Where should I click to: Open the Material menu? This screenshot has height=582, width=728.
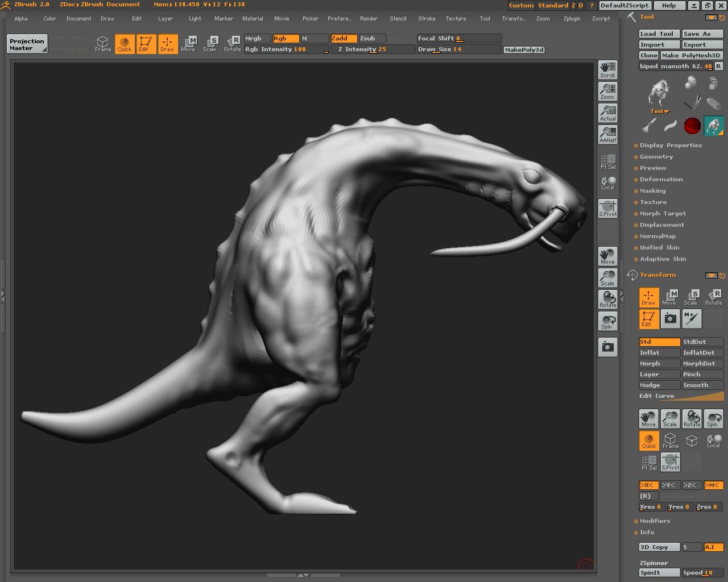tap(253, 19)
